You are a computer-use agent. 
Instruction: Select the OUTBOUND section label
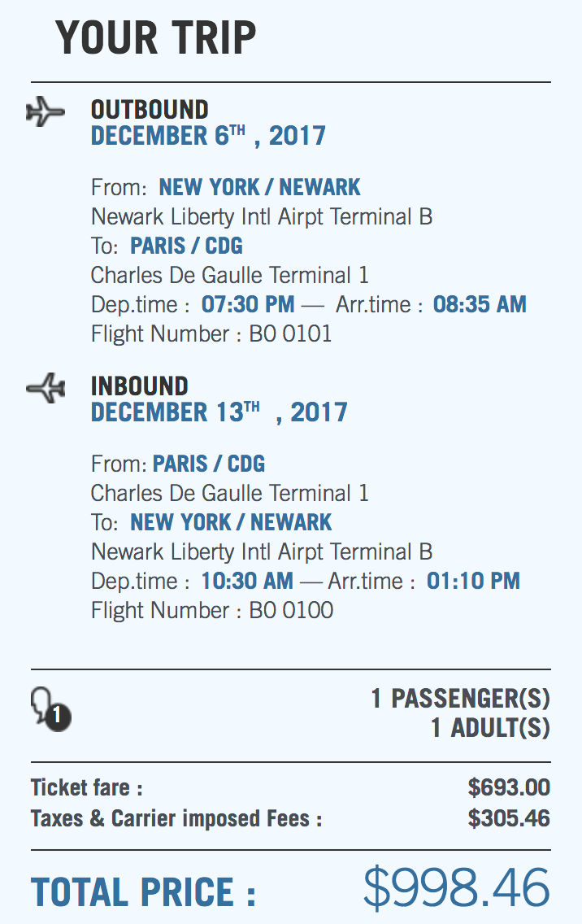click(x=150, y=110)
